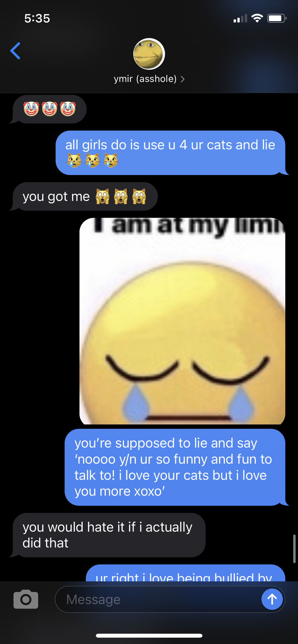The image size is (298, 644).
Task: Tap the 'you're supposed to lie' message
Action: pyautogui.click(x=175, y=467)
